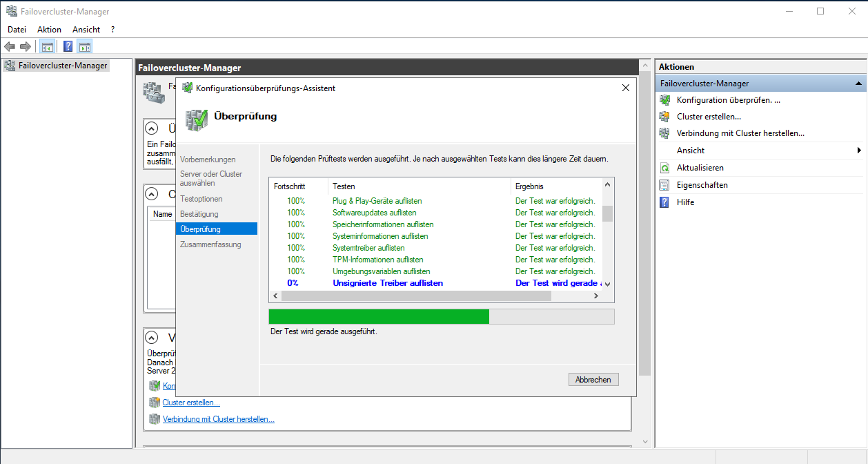Click the horizontal scrollbar below the test list
The height and width of the screenshot is (464, 868).
click(414, 296)
